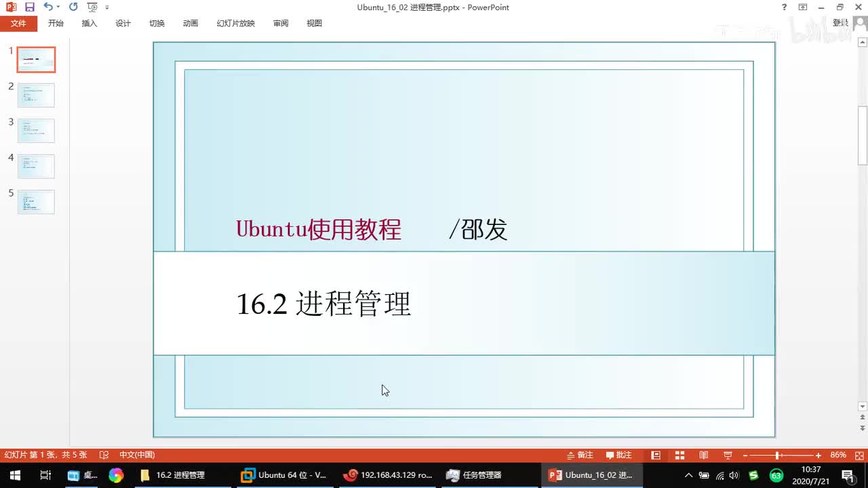Switch to the 开始 ribbon tab
The height and width of the screenshot is (488, 868).
56,23
